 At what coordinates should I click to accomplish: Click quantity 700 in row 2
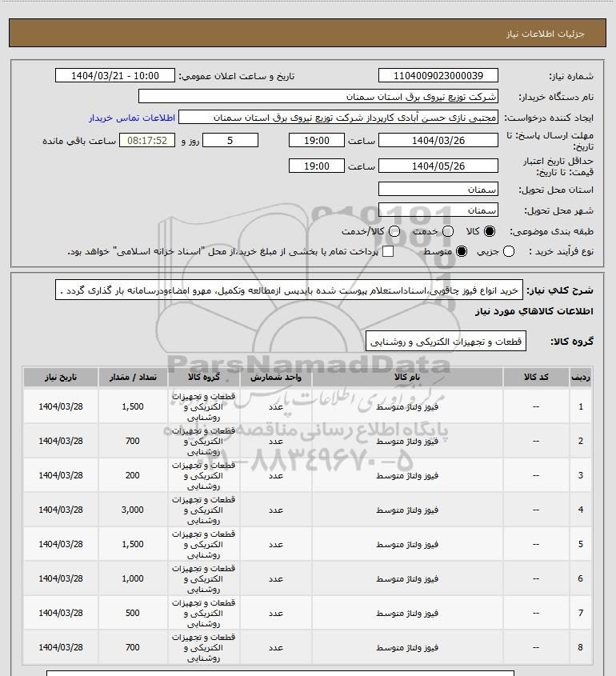[133, 441]
